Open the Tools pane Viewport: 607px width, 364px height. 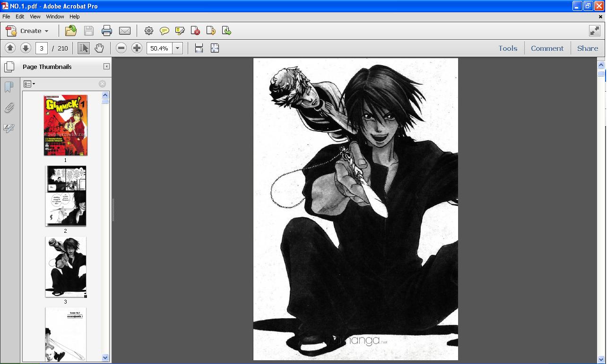click(508, 48)
